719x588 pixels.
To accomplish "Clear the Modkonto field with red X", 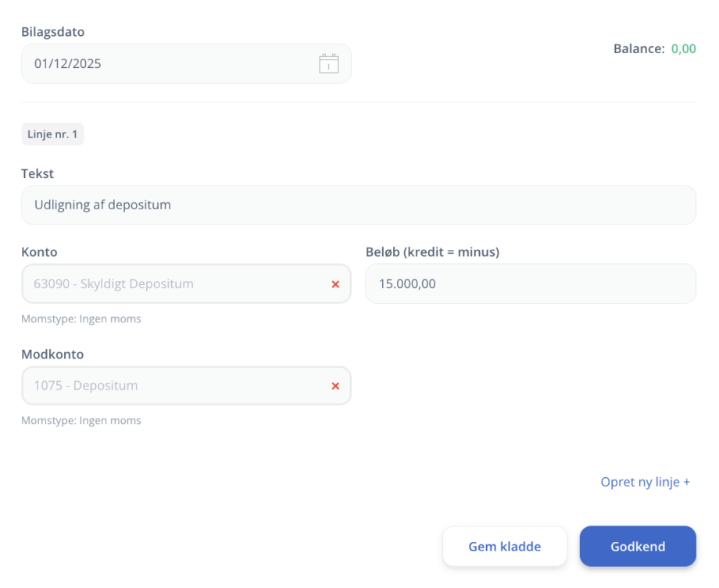I will click(335, 386).
